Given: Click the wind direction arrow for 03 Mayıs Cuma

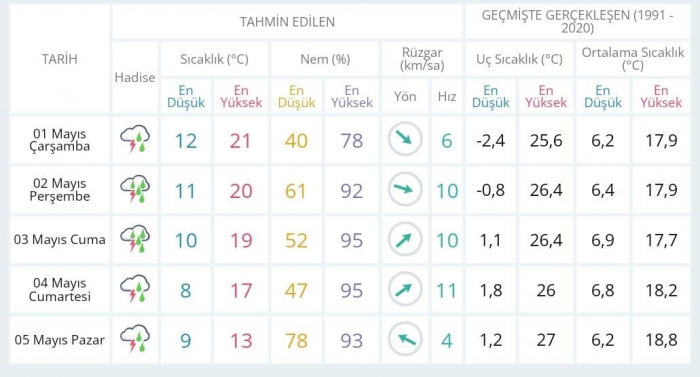Looking at the screenshot, I should coord(405,239).
